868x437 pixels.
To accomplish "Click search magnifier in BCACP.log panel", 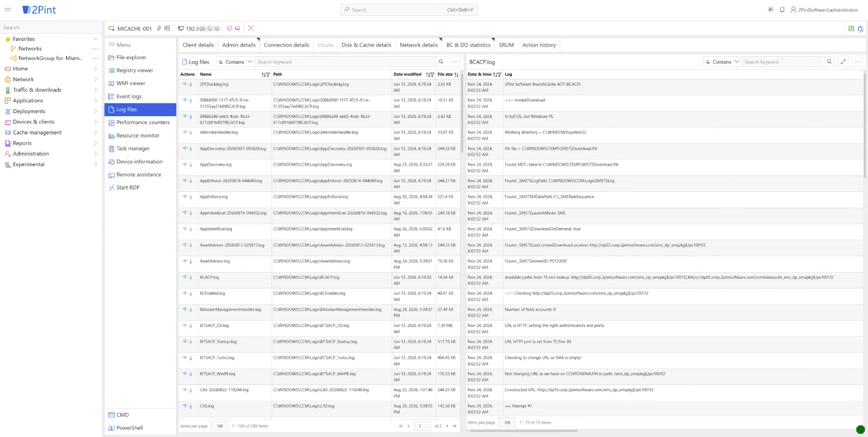I will 829,62.
